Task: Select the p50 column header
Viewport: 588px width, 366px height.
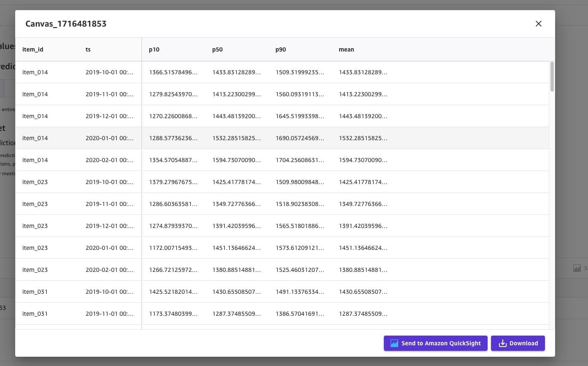Action: tap(217, 49)
